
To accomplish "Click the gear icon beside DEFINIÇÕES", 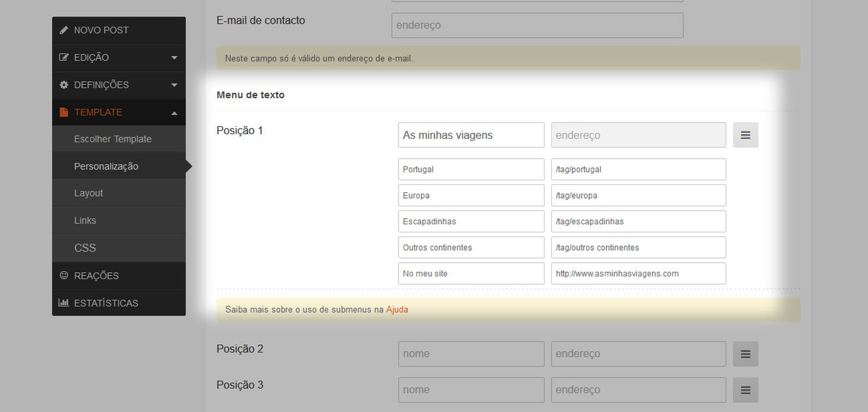I will pyautogui.click(x=64, y=85).
